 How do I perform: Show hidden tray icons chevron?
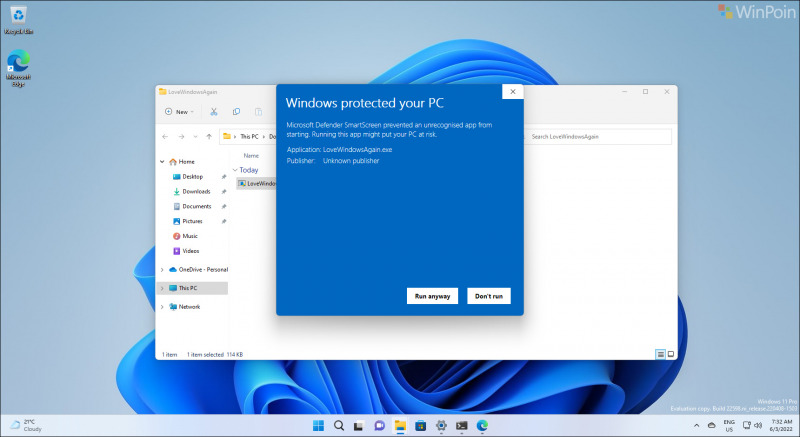(x=696, y=425)
